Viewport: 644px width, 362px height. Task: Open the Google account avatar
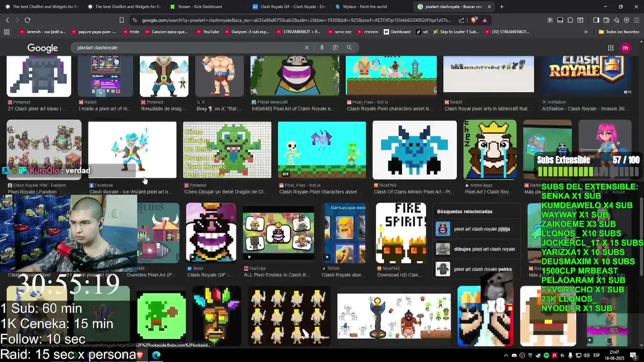625,48
